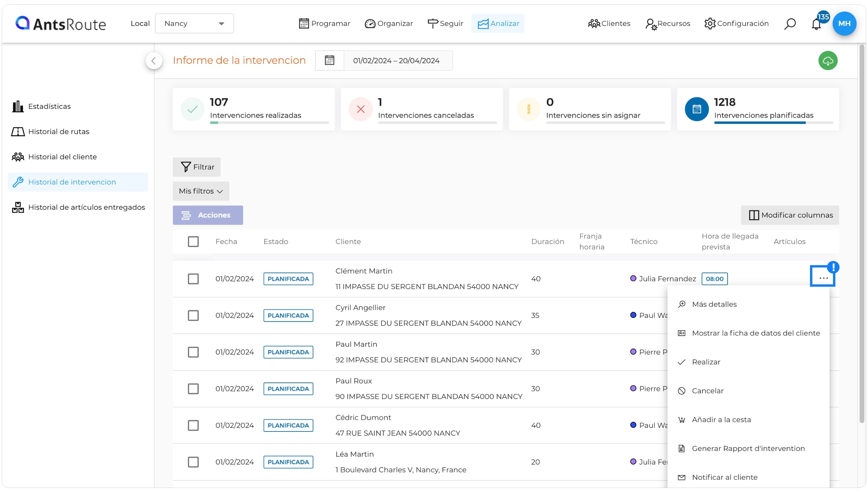Select the Paul Martin row checkbox

(x=193, y=352)
